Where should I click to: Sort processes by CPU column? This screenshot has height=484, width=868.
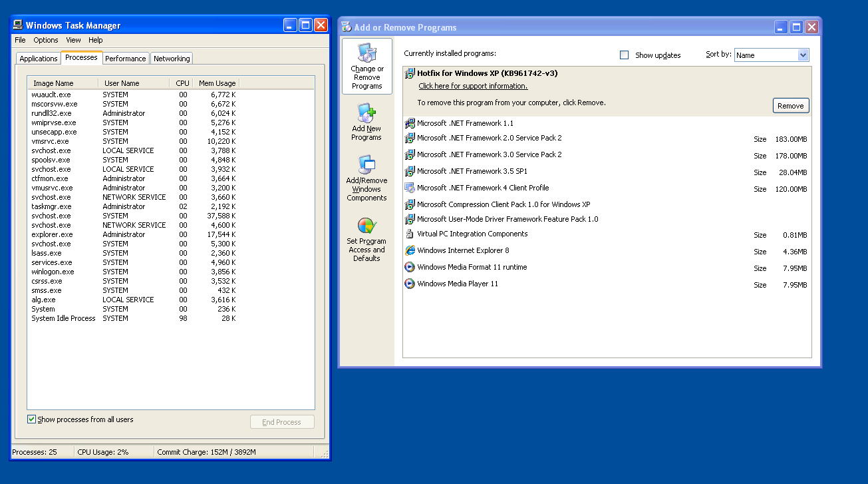182,83
